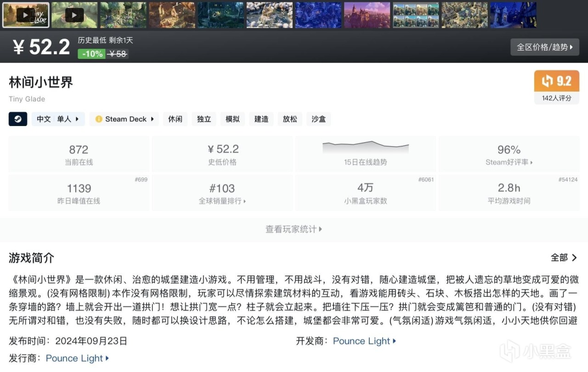588x372 pixels.
Task: Click the #699 rank label
Action: click(x=141, y=179)
